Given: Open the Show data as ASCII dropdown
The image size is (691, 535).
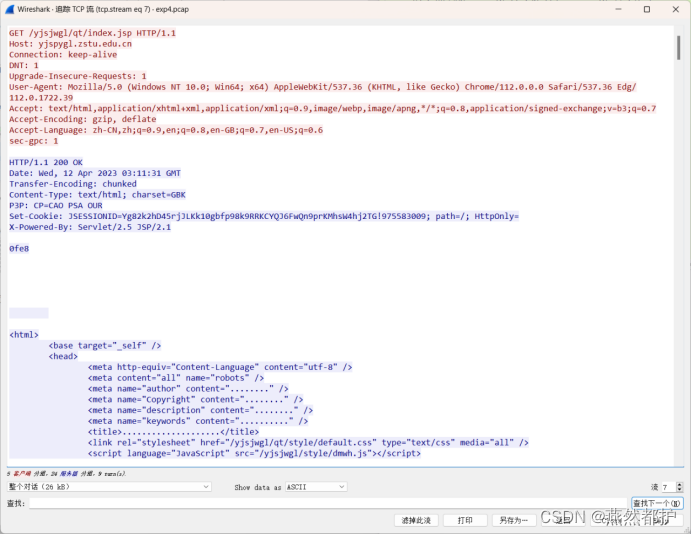Looking at the screenshot, I should coord(316,487).
